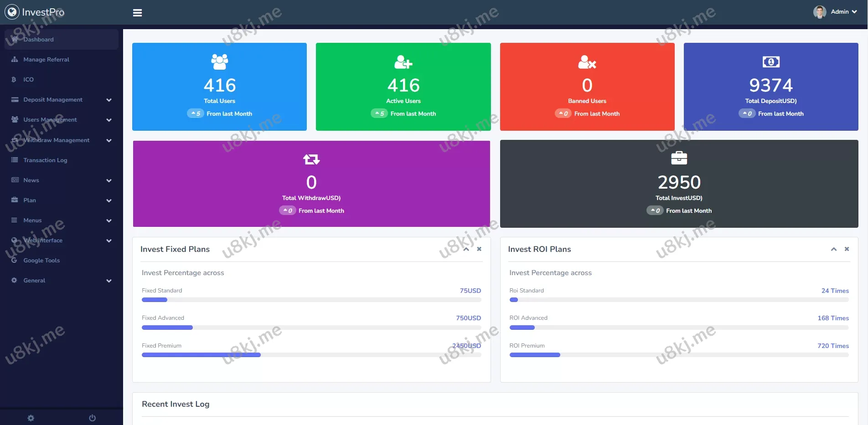This screenshot has width=868, height=425.
Task: Open Google Tools in sidebar
Action: (41, 261)
